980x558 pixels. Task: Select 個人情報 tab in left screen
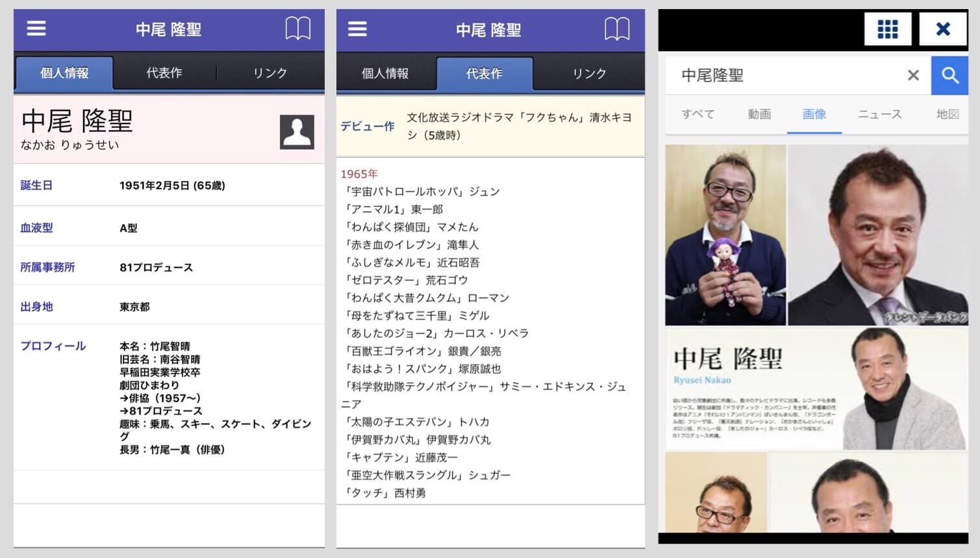click(64, 73)
